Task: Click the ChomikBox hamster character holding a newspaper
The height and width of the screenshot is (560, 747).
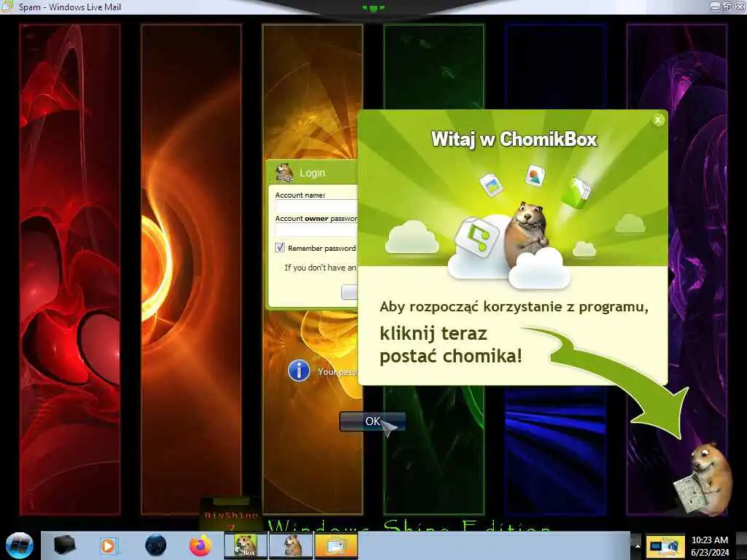Action: 703,478
